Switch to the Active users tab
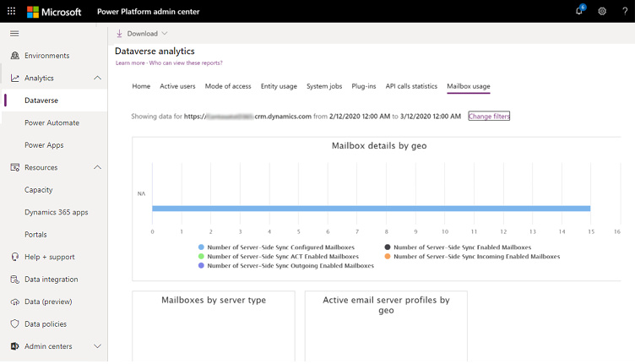Screen dimensions: 635x364 (177, 86)
